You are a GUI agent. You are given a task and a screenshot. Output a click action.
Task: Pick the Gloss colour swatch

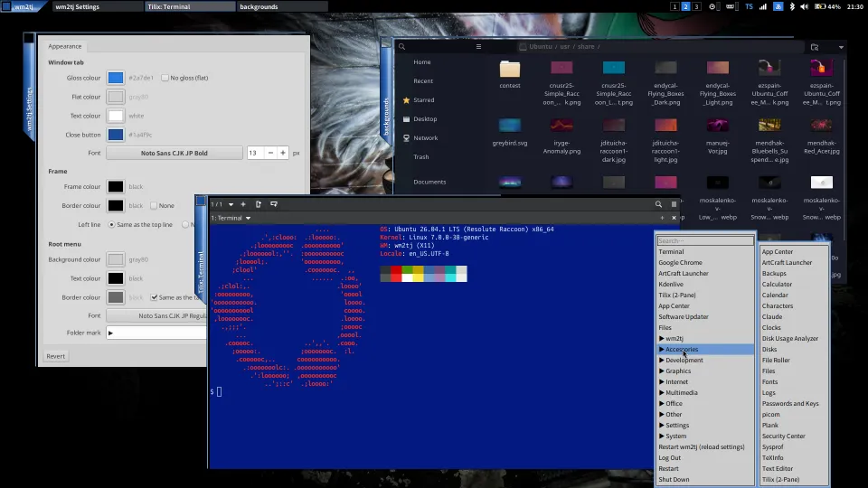(x=116, y=78)
